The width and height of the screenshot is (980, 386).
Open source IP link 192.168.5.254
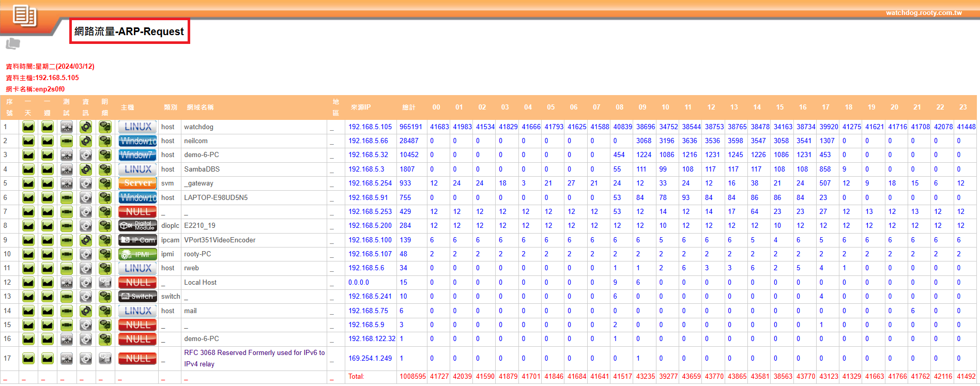[370, 183]
